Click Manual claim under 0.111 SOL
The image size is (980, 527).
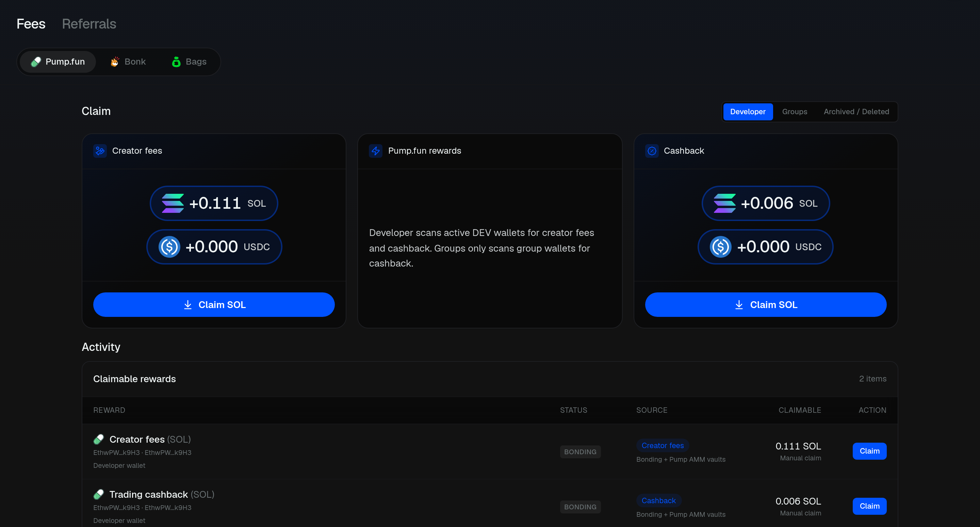(800, 458)
